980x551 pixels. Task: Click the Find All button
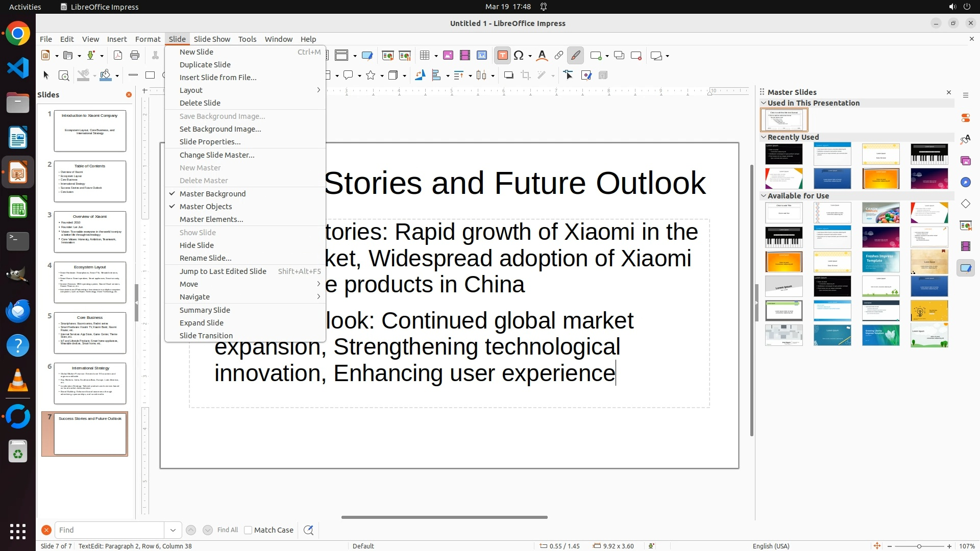(x=228, y=530)
